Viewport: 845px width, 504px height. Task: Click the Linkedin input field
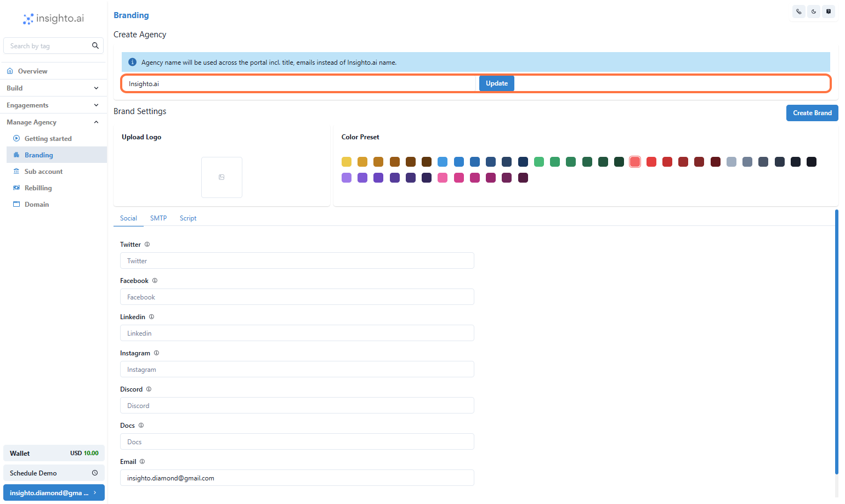pyautogui.click(x=297, y=333)
